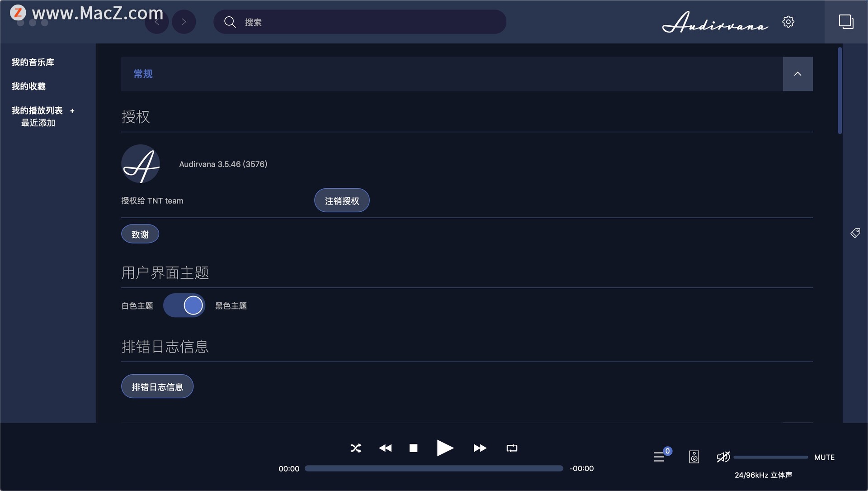The width and height of the screenshot is (868, 491).
Task: Switch the white/black theme toggle
Action: 184,305
